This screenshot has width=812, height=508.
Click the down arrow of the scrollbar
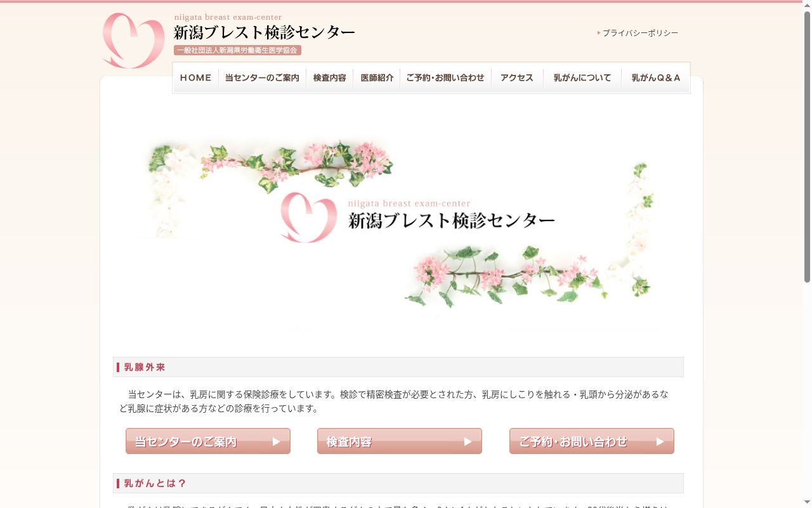(807, 503)
